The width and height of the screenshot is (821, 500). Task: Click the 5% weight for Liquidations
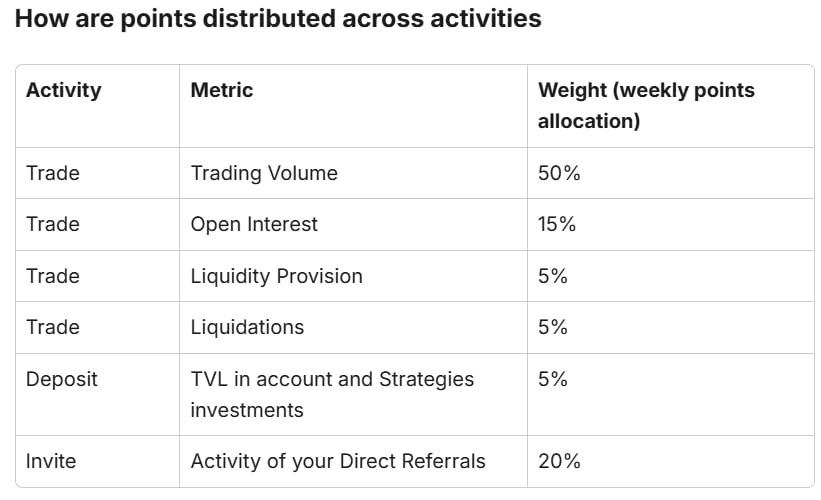tap(553, 327)
